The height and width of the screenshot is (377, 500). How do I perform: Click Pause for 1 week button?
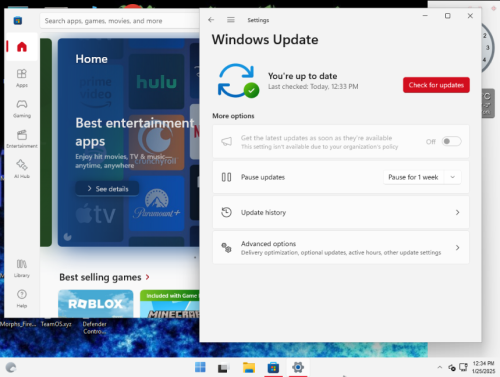413,177
